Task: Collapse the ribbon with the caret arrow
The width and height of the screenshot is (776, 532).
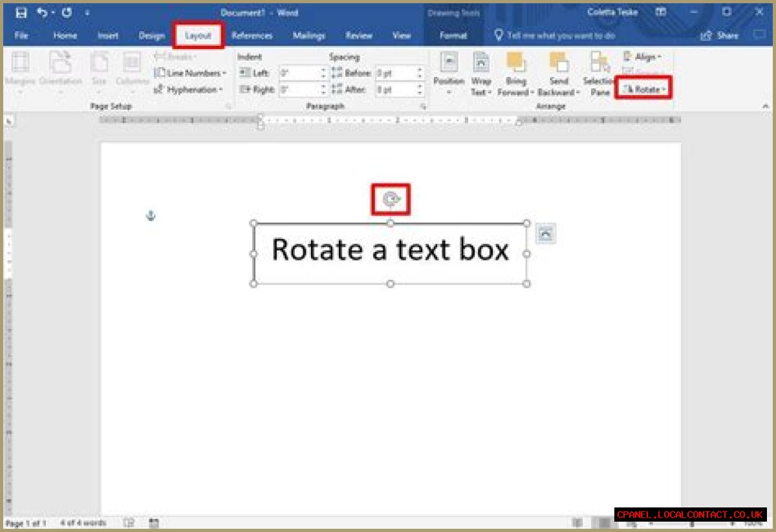Action: click(766, 106)
